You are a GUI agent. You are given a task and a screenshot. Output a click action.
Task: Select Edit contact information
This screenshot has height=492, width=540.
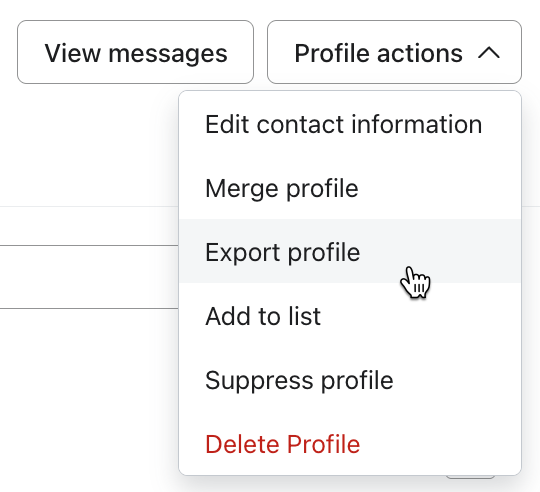tap(350, 124)
